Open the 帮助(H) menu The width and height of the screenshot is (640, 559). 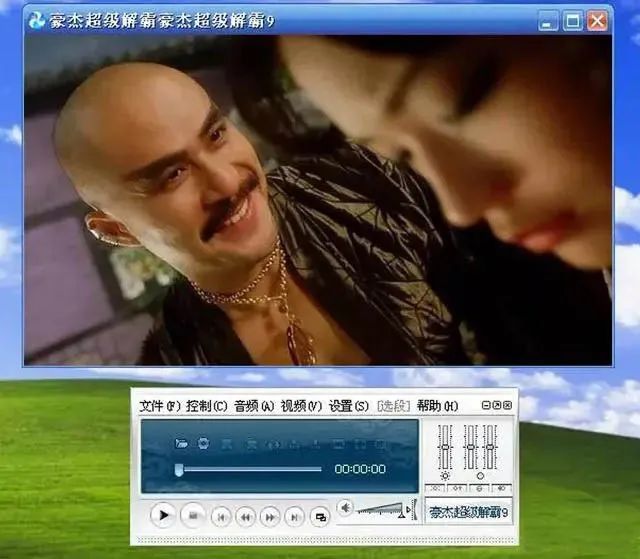point(438,406)
